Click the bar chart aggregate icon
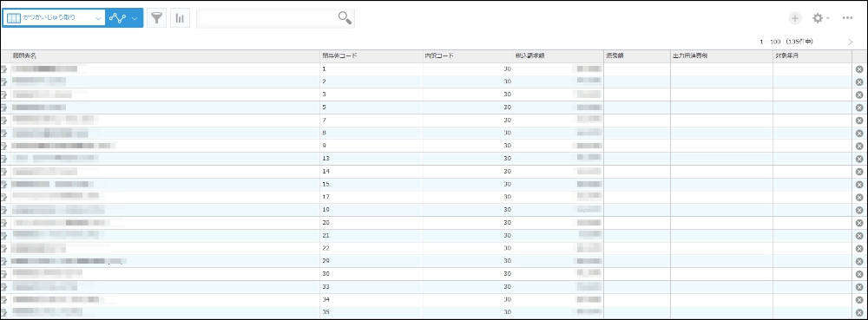This screenshot has width=868, height=320. click(180, 17)
